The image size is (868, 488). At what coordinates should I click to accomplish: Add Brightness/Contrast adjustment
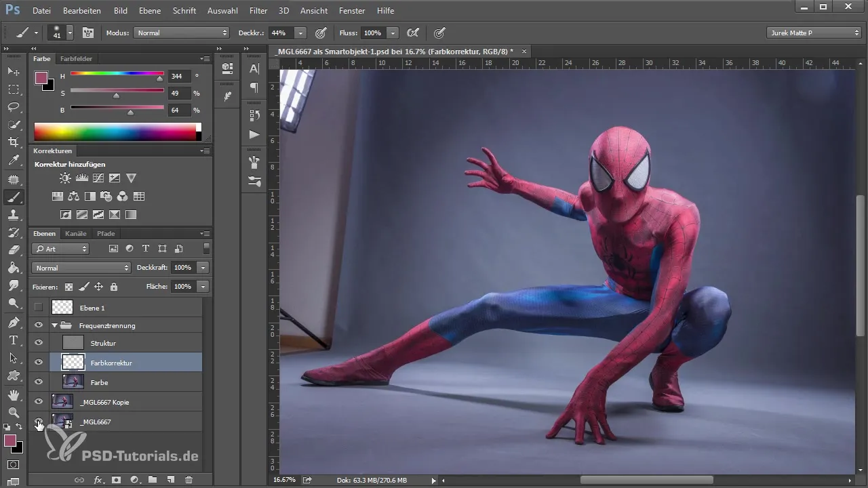64,178
